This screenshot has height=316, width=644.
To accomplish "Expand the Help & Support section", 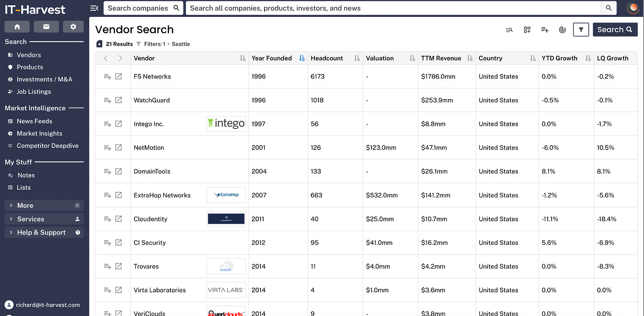I will click(44, 232).
